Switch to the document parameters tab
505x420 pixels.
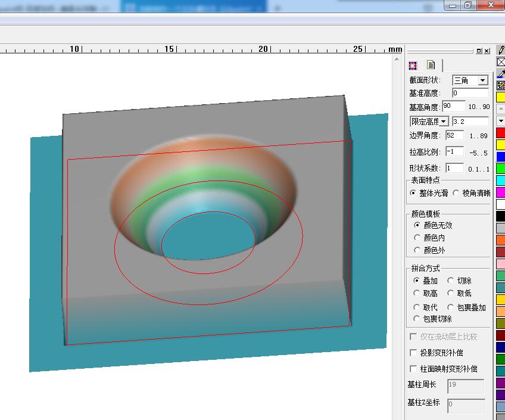[431, 65]
